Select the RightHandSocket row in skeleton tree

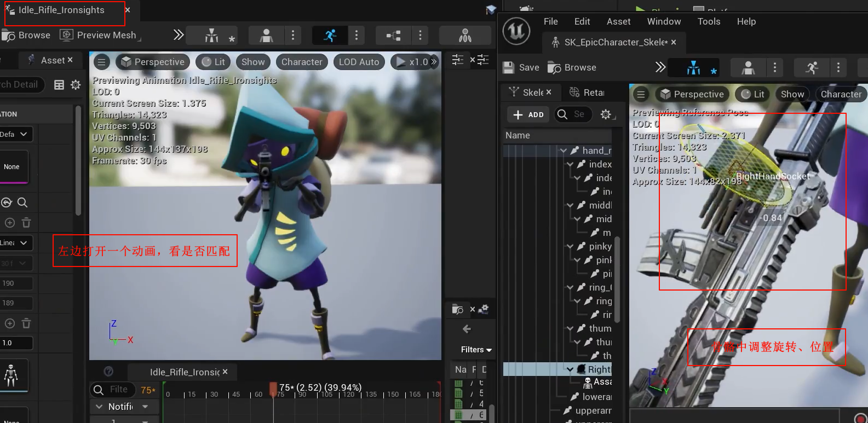pos(557,369)
